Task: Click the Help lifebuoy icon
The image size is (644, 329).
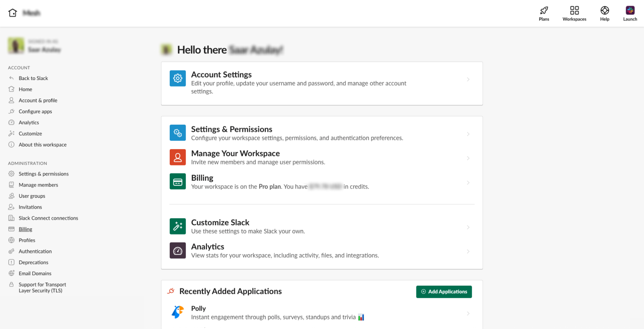Action: coord(605,10)
